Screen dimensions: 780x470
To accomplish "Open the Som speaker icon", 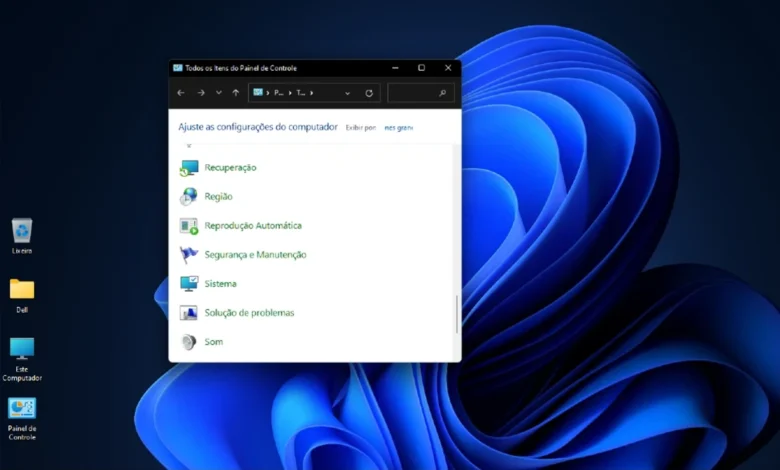I will tap(189, 342).
